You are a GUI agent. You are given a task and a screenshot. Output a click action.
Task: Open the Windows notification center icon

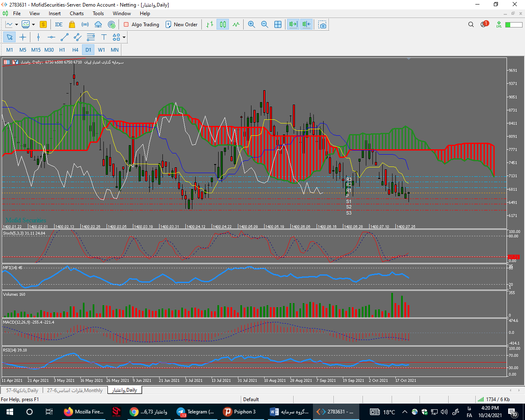coord(513,412)
